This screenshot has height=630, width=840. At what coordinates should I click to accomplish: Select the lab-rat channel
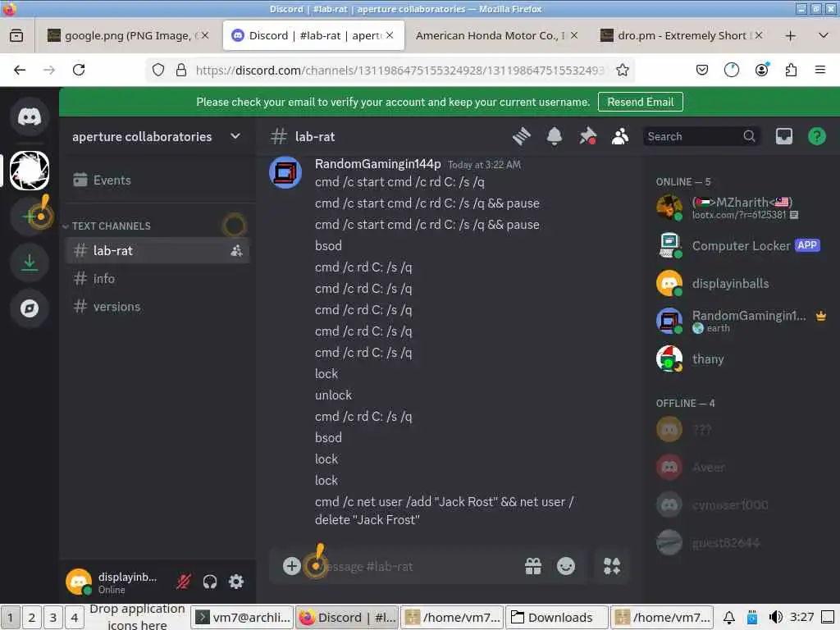157,250
